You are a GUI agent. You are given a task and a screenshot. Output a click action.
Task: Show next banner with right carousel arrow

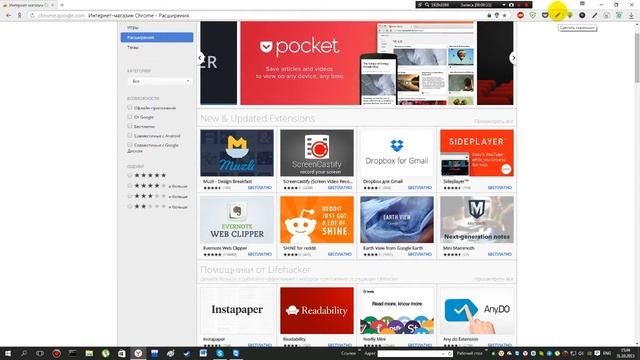[x=513, y=58]
